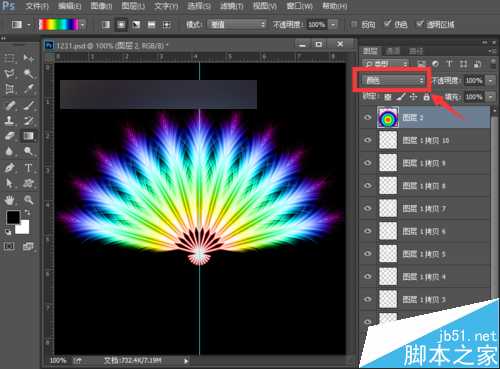Select the Crop tool
This screenshot has width=500, height=369.
pos(9,89)
